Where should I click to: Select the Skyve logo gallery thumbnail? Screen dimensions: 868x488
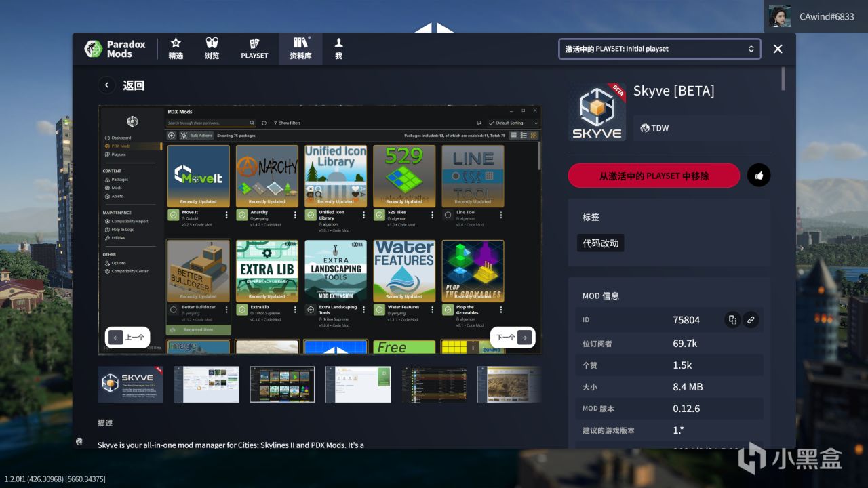(130, 384)
